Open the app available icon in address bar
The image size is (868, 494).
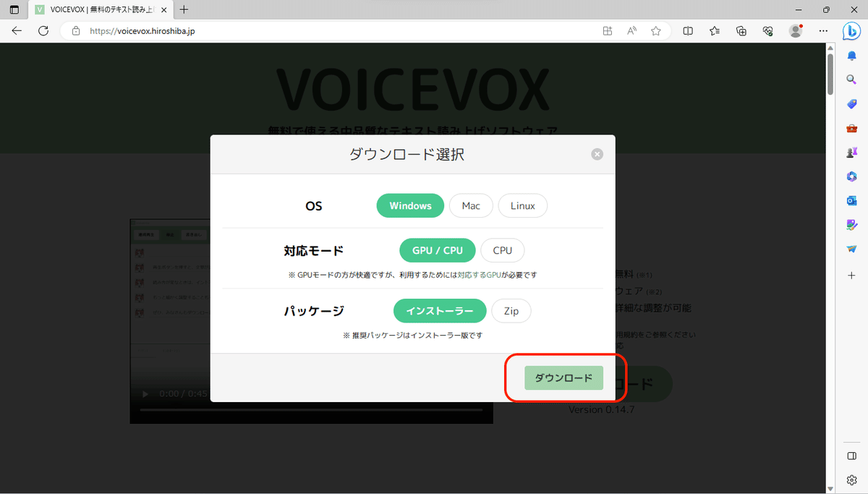pos(608,31)
